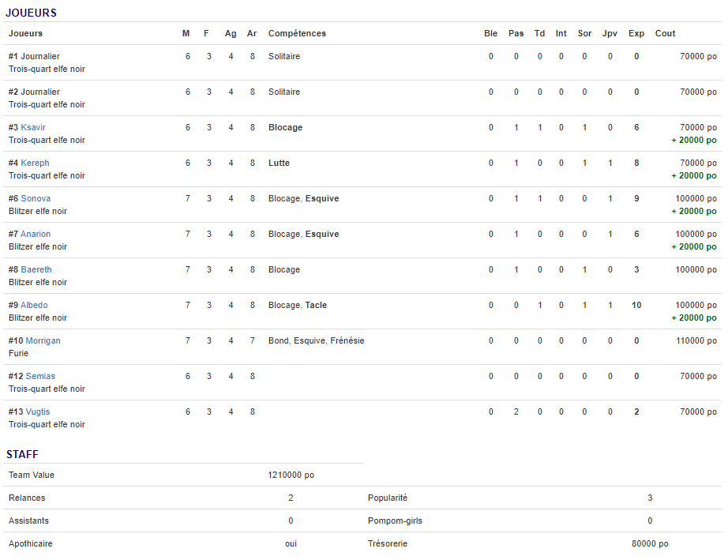The width and height of the screenshot is (728, 560).
Task: Click the Team Value amount 1210000 po
Action: point(291,475)
